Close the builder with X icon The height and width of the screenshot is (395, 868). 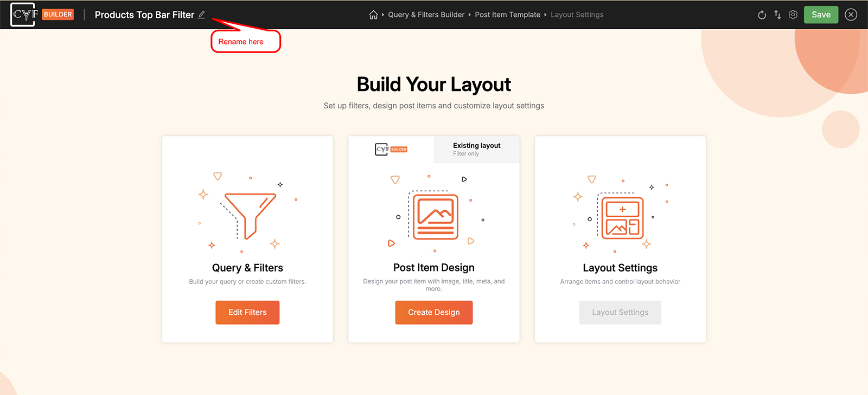(x=851, y=15)
